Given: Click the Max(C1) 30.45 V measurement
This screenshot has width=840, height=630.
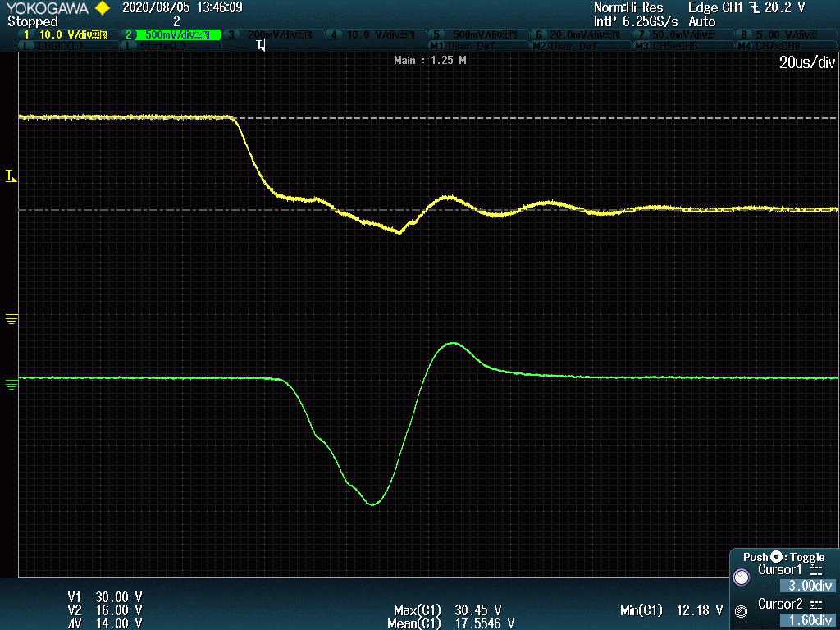Looking at the screenshot, I should coord(447,610).
